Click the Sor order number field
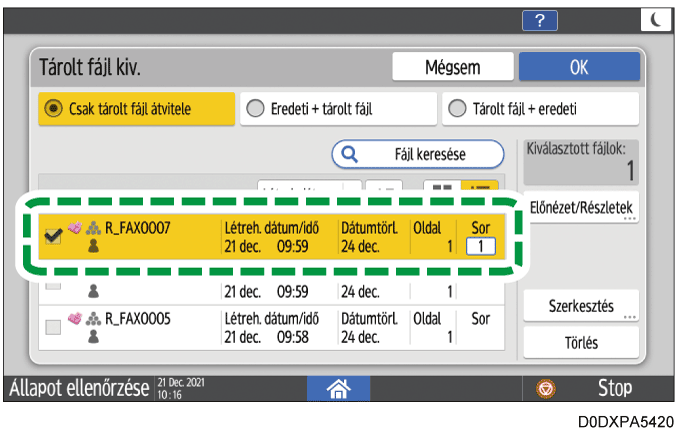This screenshot has height=431, width=679. 480,246
